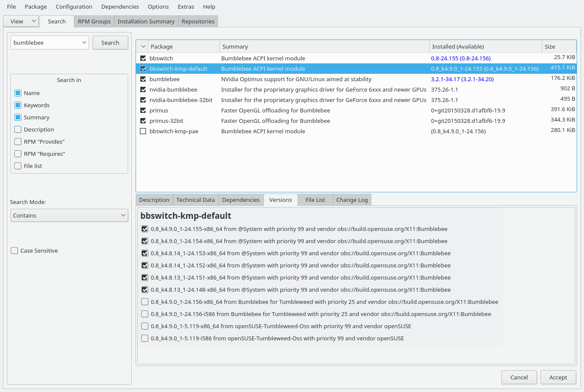This screenshot has width=584, height=392.
Task: Switch to the RPM Groups tab
Action: pyautogui.click(x=94, y=21)
